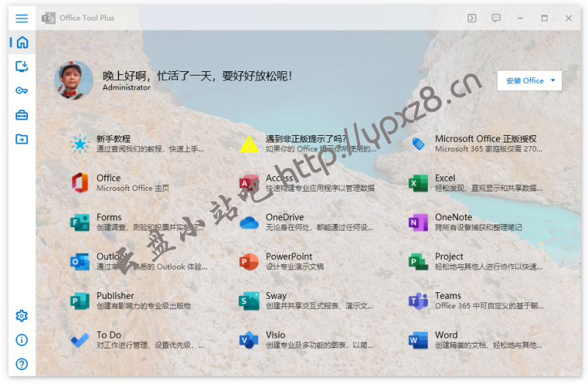Open the document conversion folder page
The width and height of the screenshot is (588, 384).
pyautogui.click(x=22, y=139)
